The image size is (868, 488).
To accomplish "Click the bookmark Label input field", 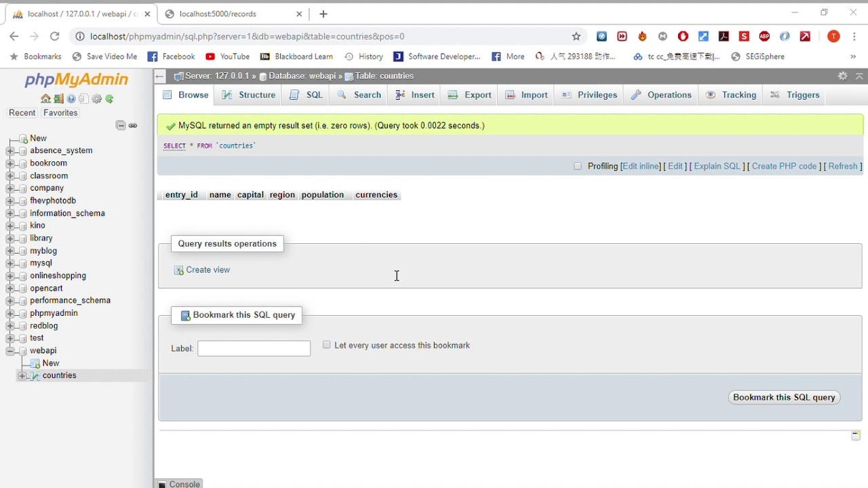I will tap(254, 348).
